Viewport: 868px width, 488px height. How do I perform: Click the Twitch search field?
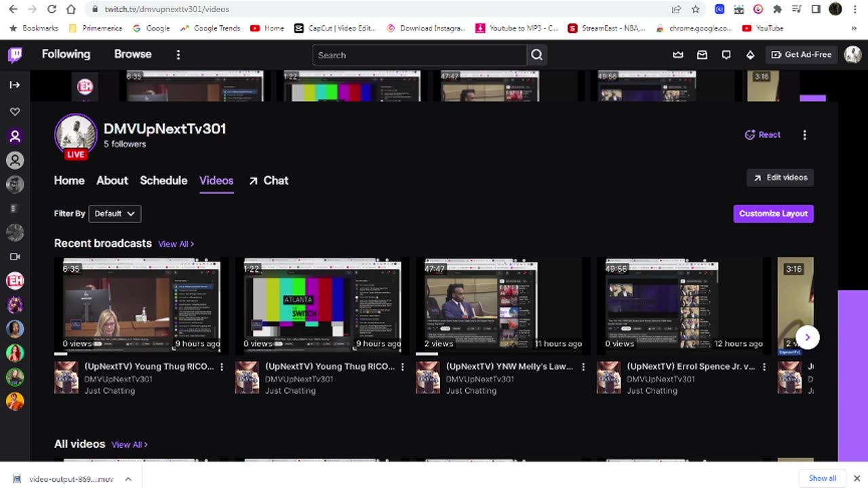[x=420, y=55]
